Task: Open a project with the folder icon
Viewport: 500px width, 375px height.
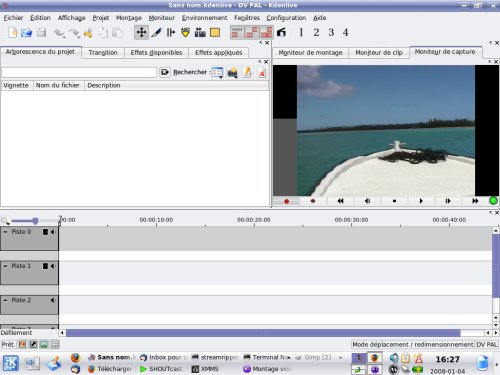Action: (27, 33)
